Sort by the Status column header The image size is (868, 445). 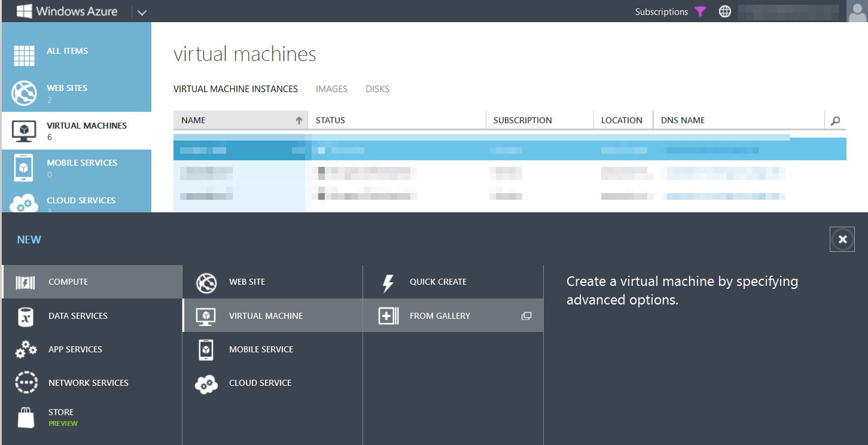pos(397,120)
